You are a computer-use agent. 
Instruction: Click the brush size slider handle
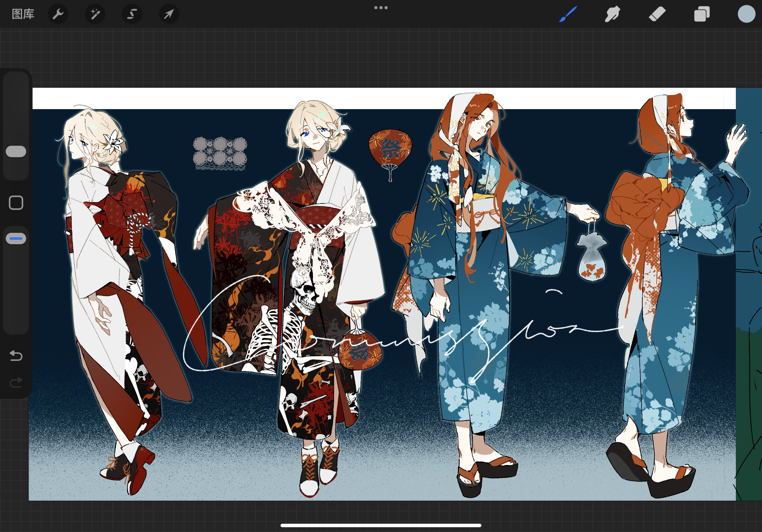[x=16, y=151]
